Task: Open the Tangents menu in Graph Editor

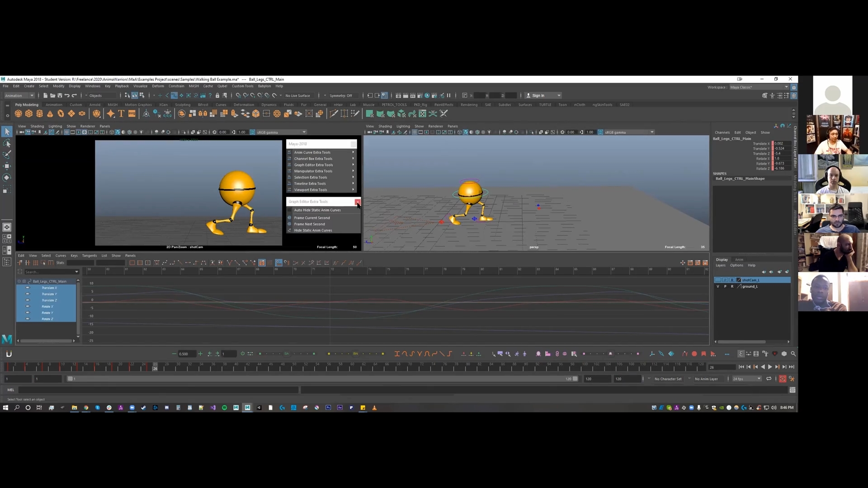Action: pyautogui.click(x=89, y=256)
